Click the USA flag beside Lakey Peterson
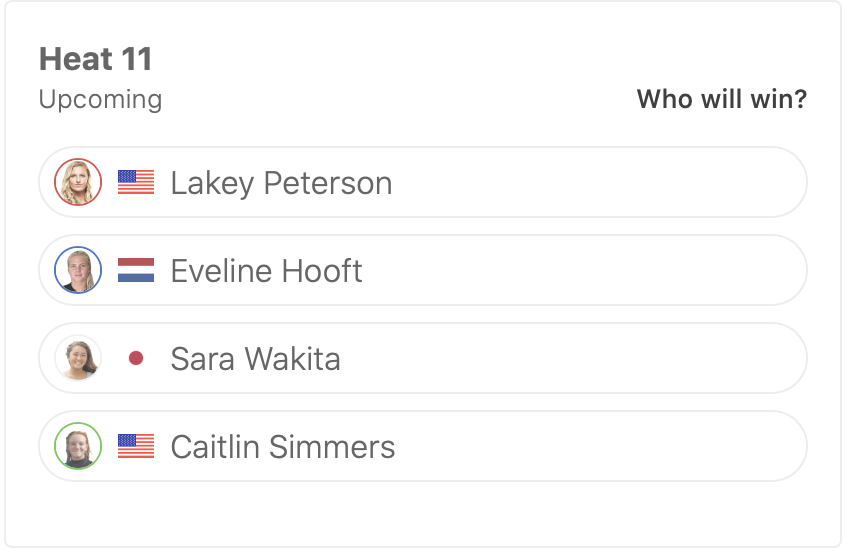850x554 pixels. (x=136, y=182)
